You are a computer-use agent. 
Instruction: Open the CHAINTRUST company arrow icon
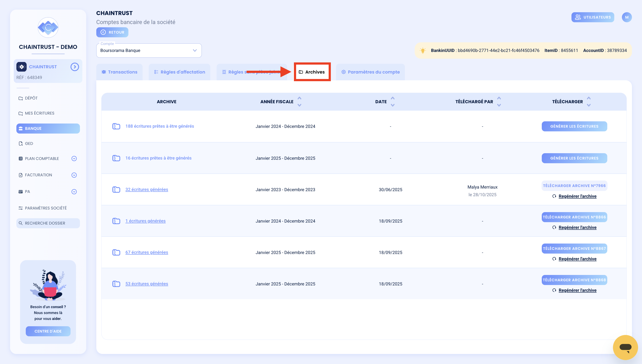click(74, 67)
